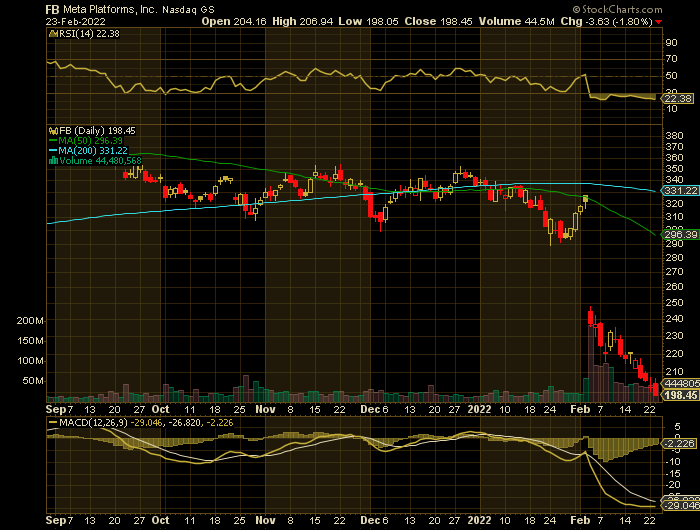The image size is (700, 530).
Task: Click the 'FB (Daily) 198.45' legend entry
Action: tap(97, 131)
